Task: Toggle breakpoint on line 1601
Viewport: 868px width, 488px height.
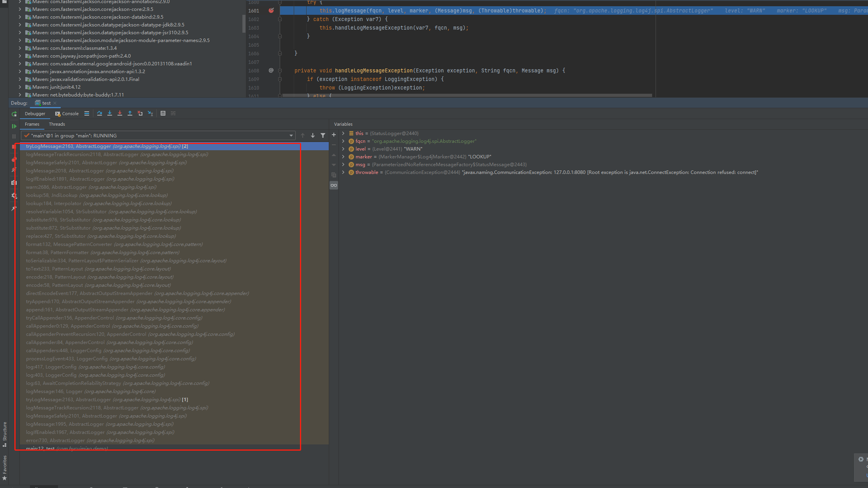Action: click(271, 11)
